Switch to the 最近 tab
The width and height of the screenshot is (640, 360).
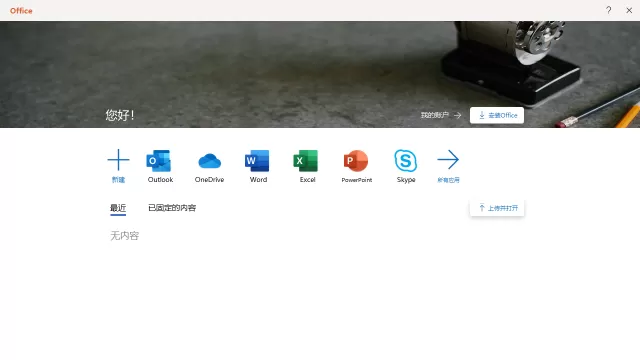[x=118, y=208]
